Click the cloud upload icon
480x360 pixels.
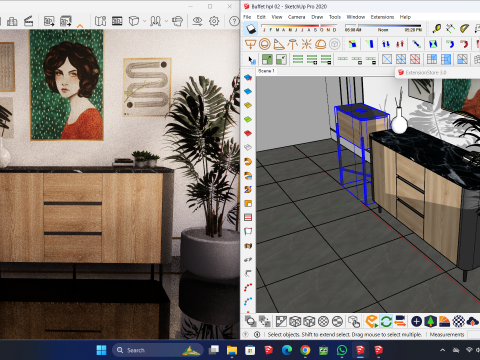click(473, 321)
